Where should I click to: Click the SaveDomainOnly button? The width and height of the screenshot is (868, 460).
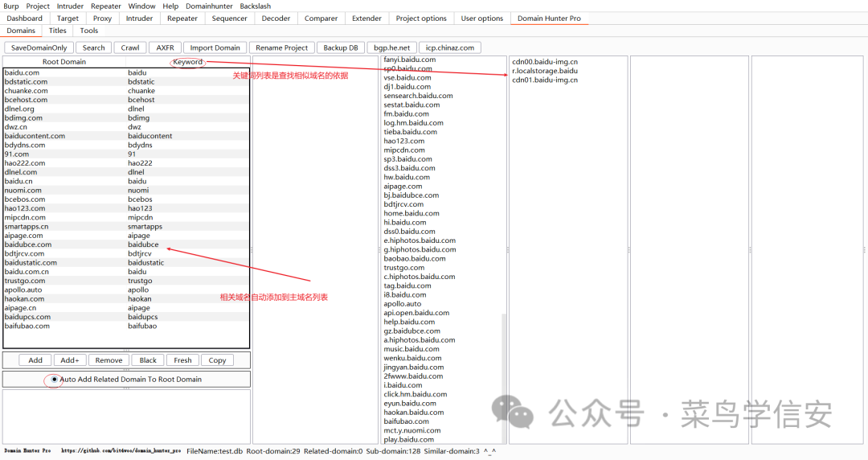tap(39, 47)
